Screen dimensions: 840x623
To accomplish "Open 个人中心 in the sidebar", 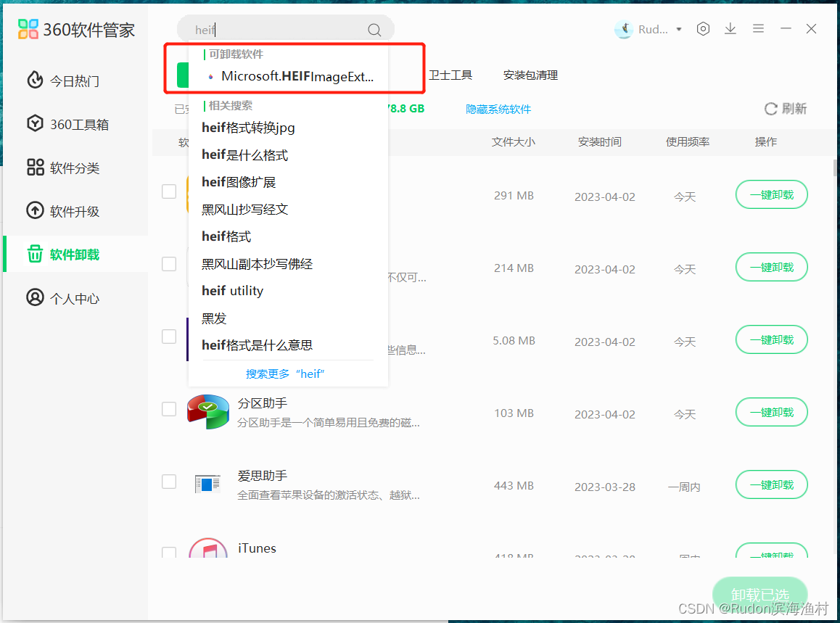I will click(75, 298).
